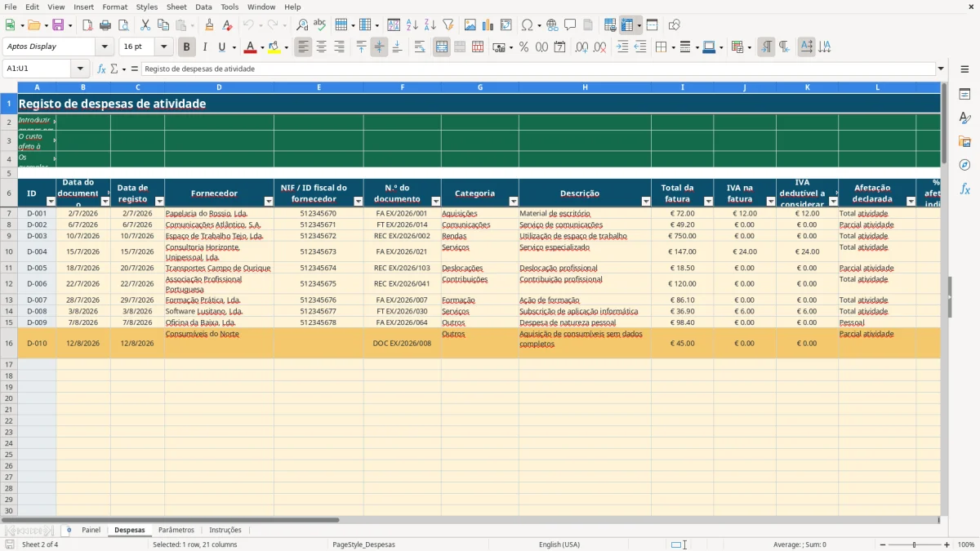Open filter dropdown on Categoria column
This screenshot has width=980, height=551.
click(x=514, y=201)
